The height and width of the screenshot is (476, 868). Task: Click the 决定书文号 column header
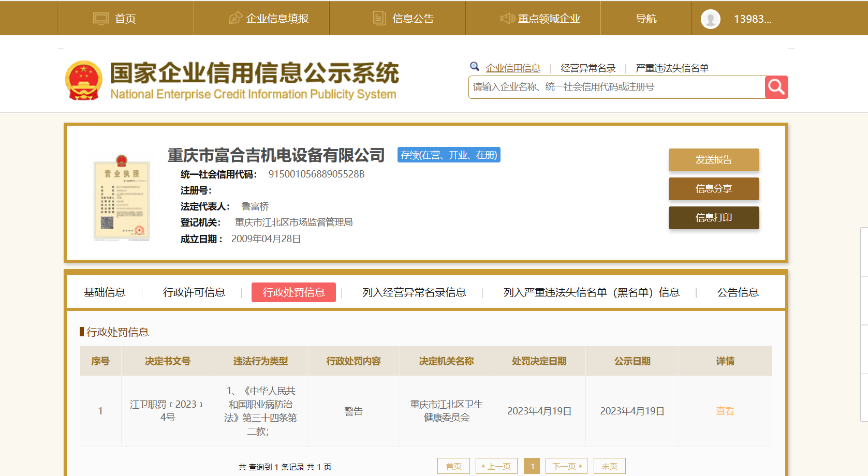[x=167, y=361]
